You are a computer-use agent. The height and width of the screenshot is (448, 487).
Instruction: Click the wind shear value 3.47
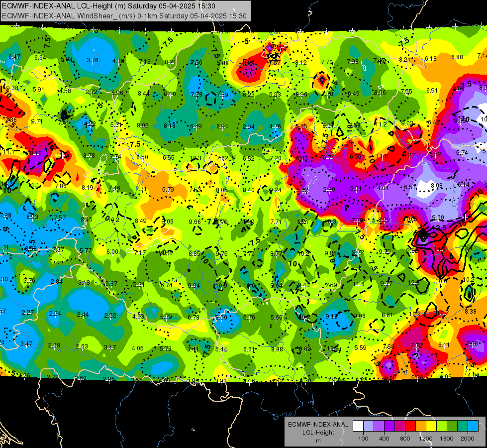(26, 344)
